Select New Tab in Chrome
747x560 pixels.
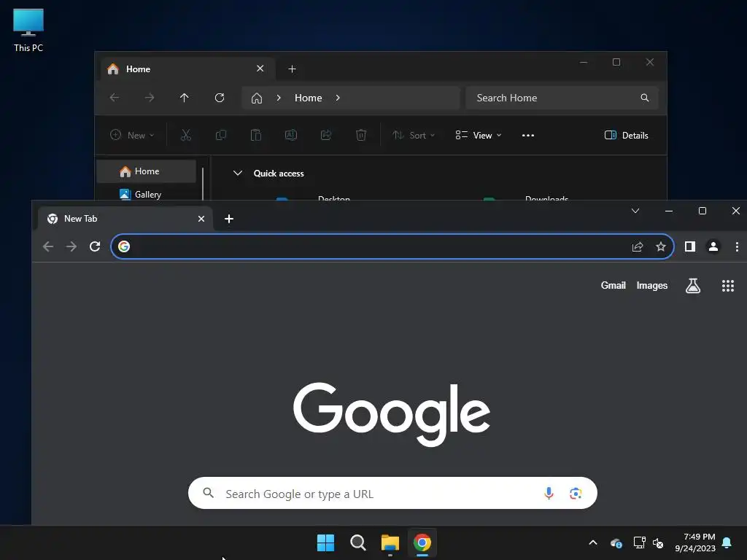pyautogui.click(x=125, y=219)
